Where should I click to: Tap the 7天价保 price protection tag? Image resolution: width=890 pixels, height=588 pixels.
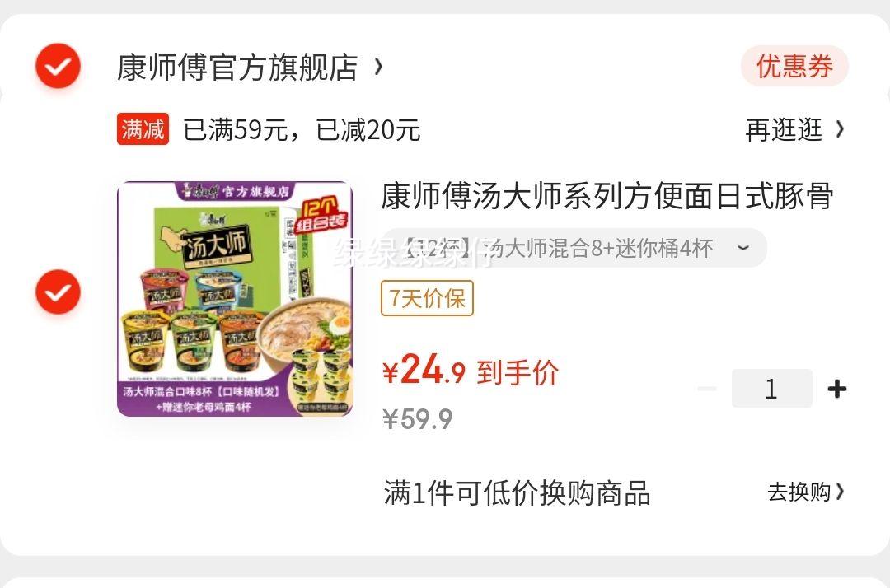(x=427, y=297)
